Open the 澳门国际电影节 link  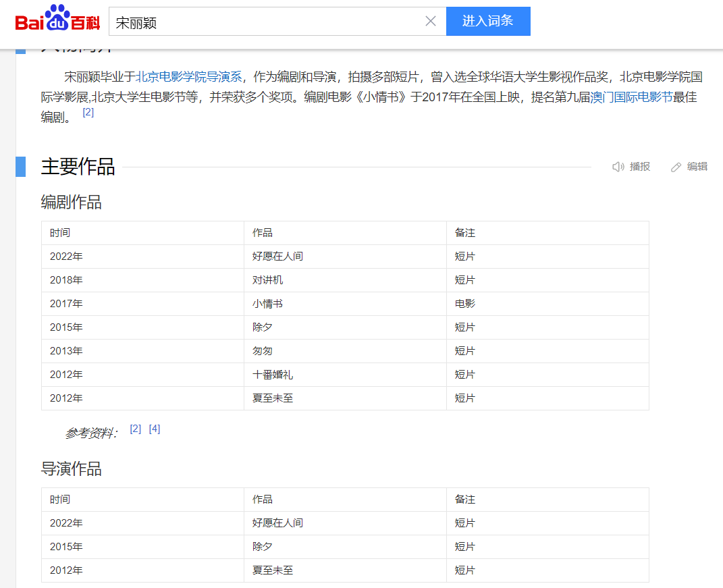coord(631,97)
